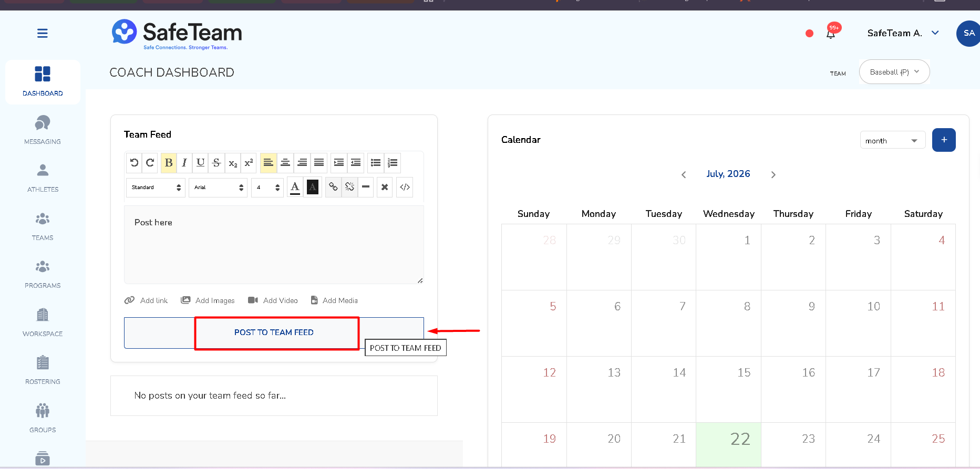Go to the previous month in calendar
The height and width of the screenshot is (469, 980).
684,175
